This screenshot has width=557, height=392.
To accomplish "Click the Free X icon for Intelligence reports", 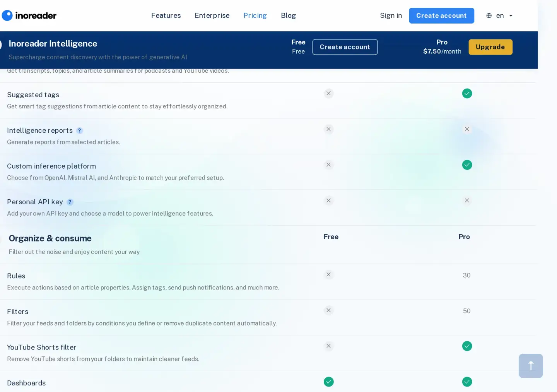I will tap(328, 129).
